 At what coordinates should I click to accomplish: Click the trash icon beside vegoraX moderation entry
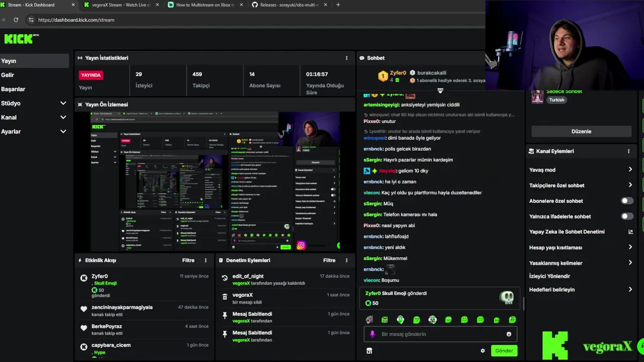pyautogui.click(x=224, y=297)
